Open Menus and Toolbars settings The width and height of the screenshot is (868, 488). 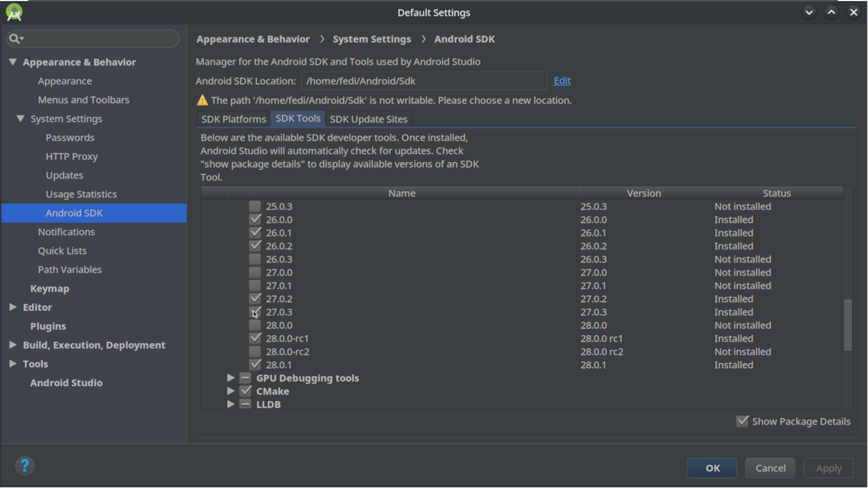[x=84, y=100]
